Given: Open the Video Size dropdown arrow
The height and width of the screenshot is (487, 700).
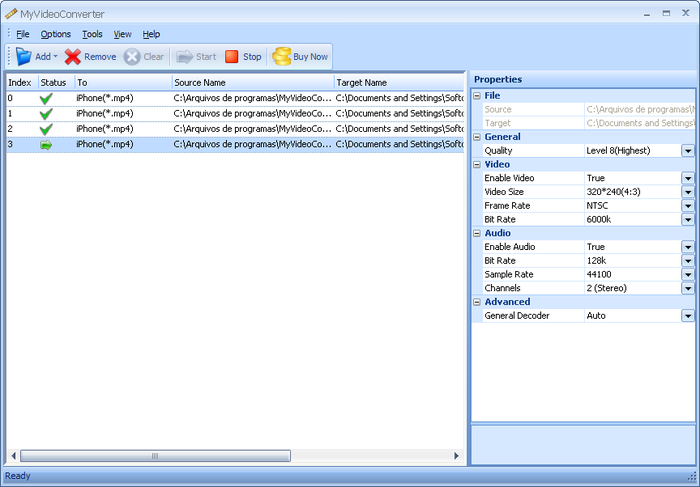Looking at the screenshot, I should coord(688,192).
